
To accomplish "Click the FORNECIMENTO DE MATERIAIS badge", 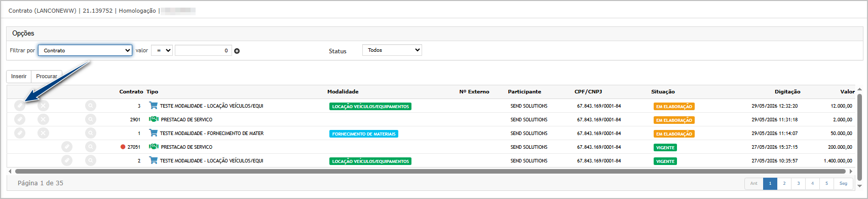I will pos(364,134).
